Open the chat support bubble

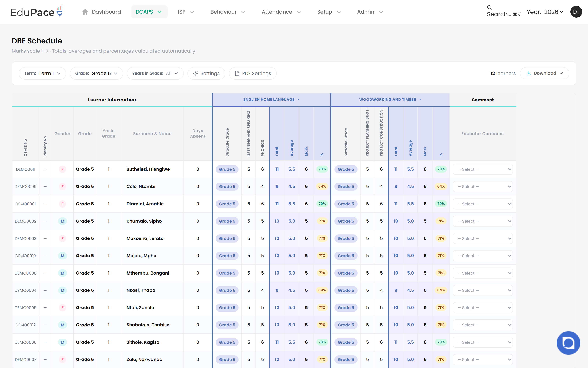[x=568, y=343]
